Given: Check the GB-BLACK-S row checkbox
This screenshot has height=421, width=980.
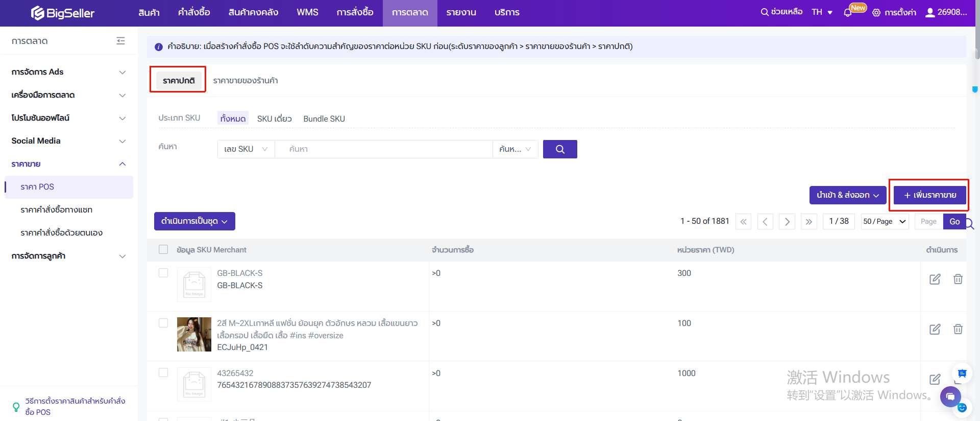Looking at the screenshot, I should click(163, 273).
